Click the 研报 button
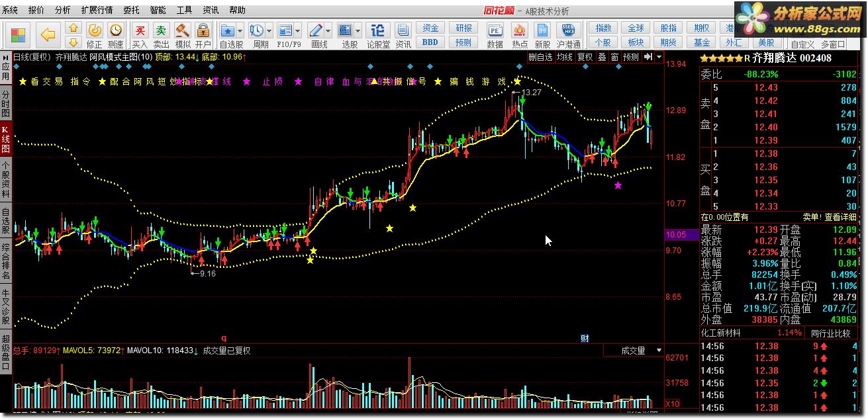The image size is (868, 420). tap(464, 28)
